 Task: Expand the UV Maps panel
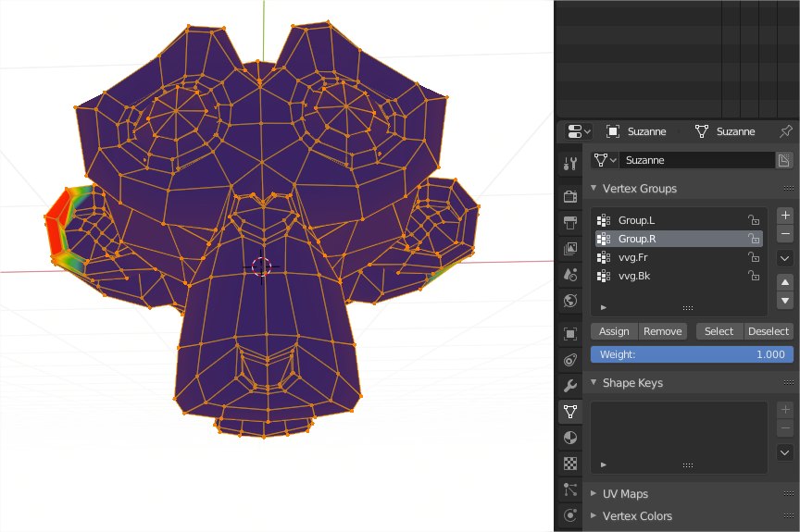[594, 493]
